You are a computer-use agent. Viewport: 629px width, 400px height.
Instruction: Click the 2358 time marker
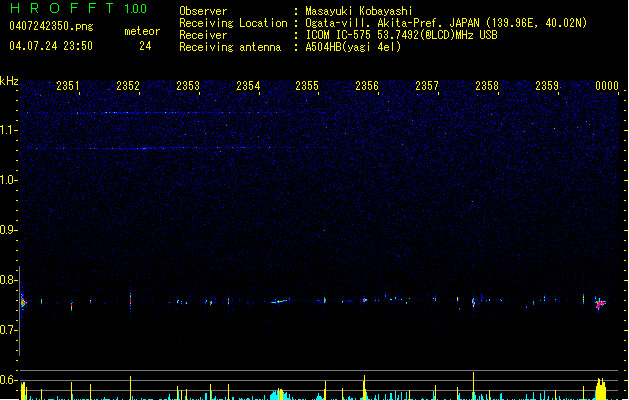[x=487, y=85]
